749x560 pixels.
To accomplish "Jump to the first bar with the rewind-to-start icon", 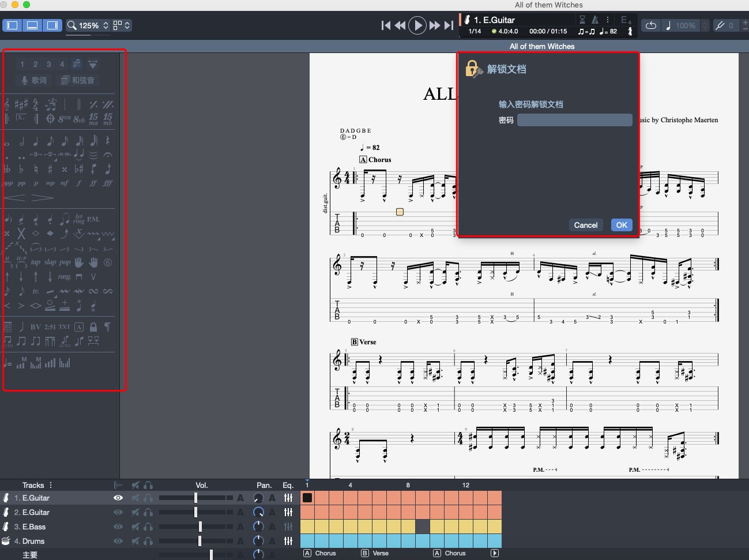I will tap(386, 25).
